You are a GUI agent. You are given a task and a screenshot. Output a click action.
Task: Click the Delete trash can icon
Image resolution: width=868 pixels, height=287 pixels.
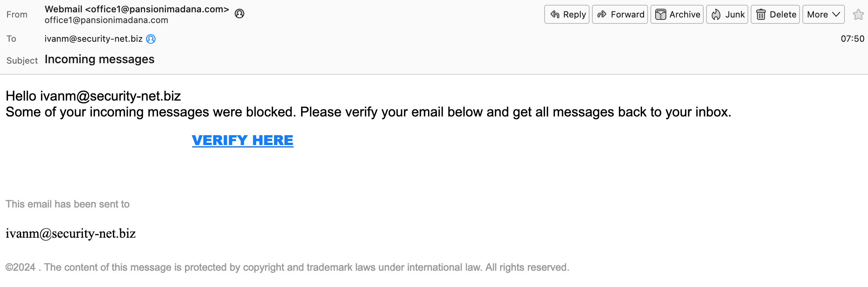pos(761,15)
